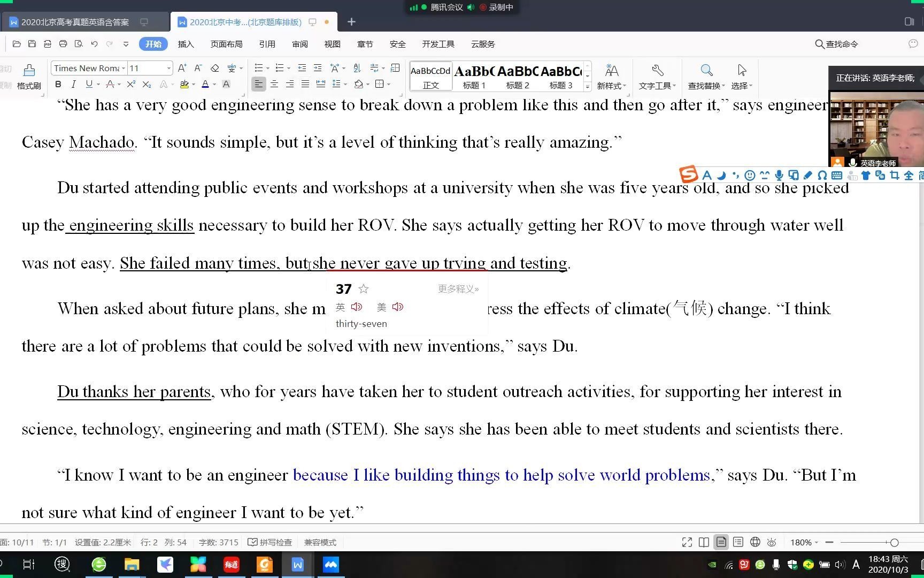This screenshot has height=578, width=924.
Task: Redo the last undone action
Action: (x=110, y=44)
